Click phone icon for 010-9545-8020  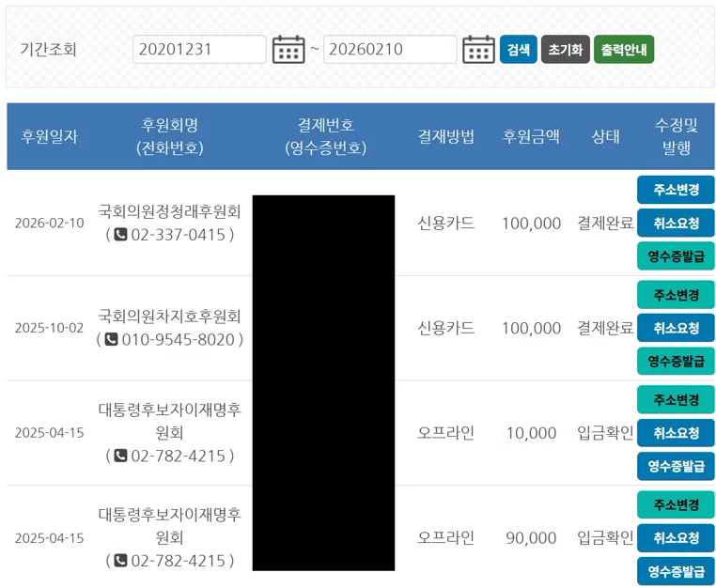click(x=111, y=340)
